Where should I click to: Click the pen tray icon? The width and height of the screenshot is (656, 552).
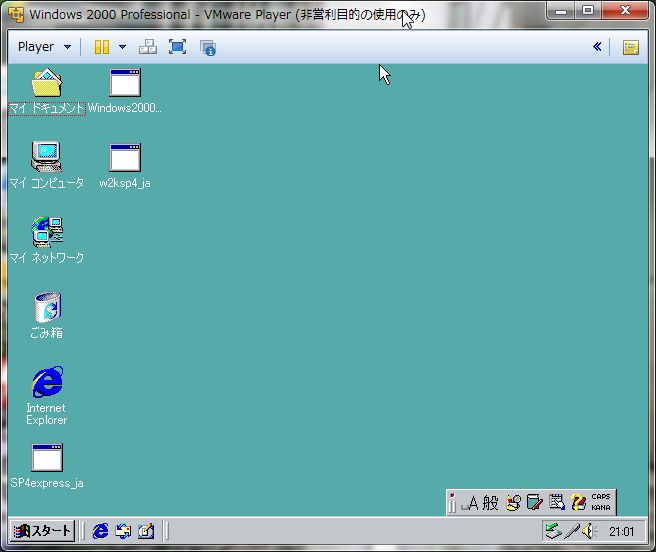tap(571, 531)
